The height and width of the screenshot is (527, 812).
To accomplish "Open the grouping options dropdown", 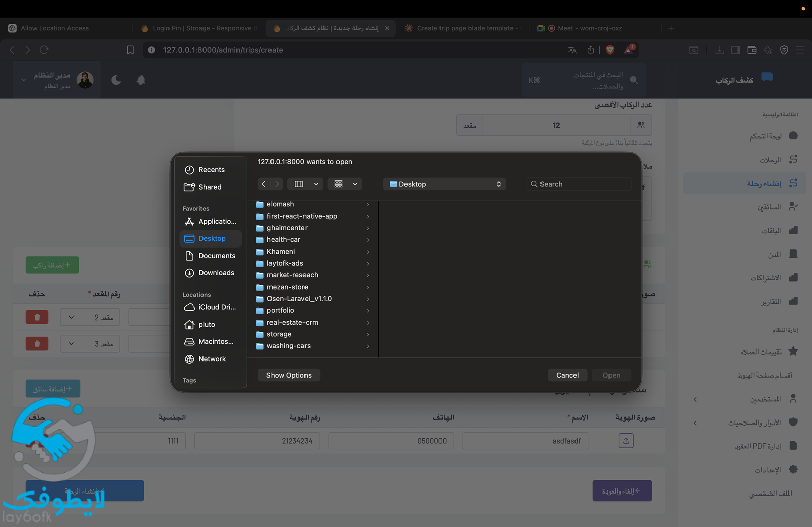I will coord(355,184).
